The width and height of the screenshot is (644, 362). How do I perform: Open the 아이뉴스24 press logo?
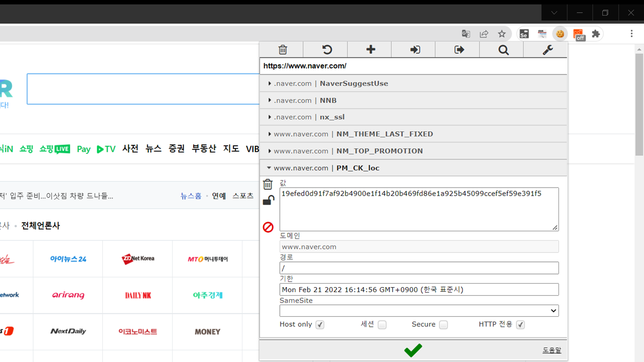tap(68, 259)
